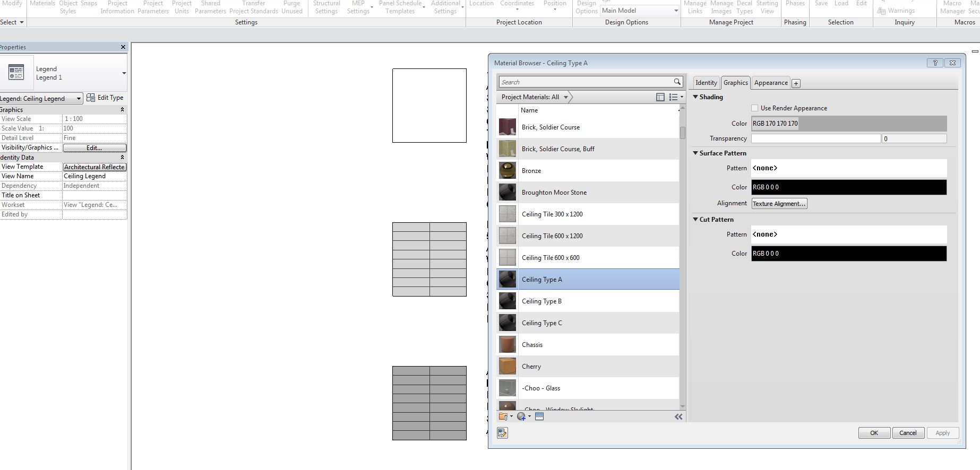Screen dimensions: 980x470
Task: Open Project Materials: All filter dropdown
Action: [x=566, y=97]
